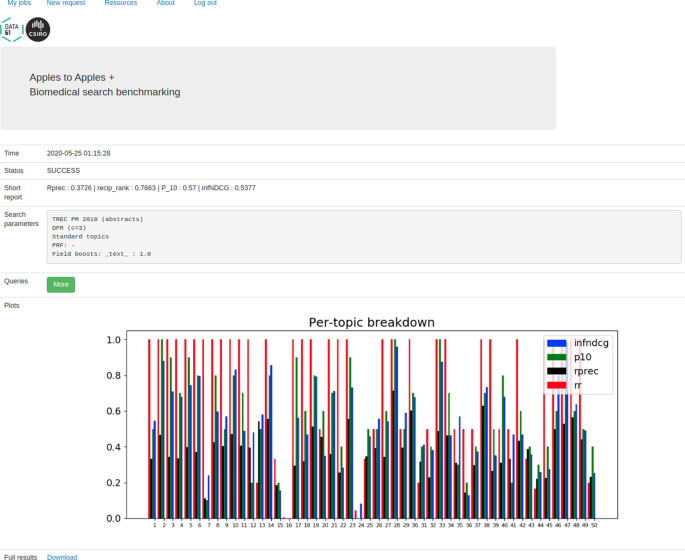Screen dimensions: 685x560
Task: Click the Data61 logo
Action: 11,30
